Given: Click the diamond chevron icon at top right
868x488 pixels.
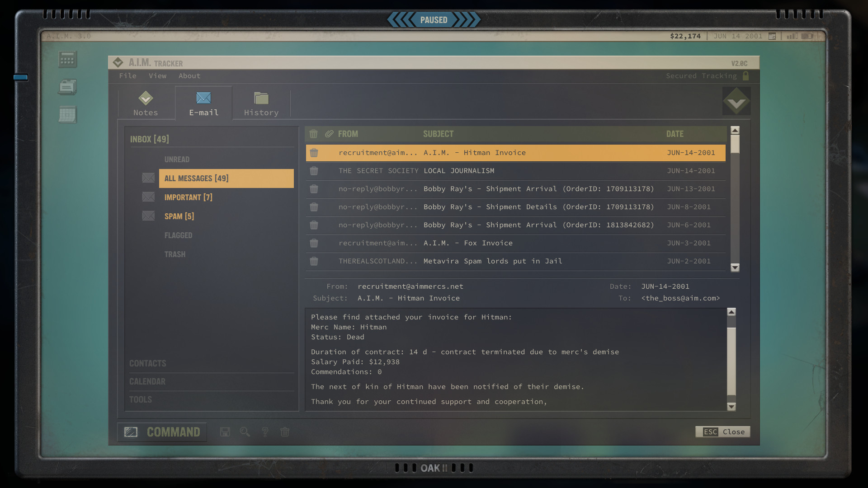Looking at the screenshot, I should 736,101.
